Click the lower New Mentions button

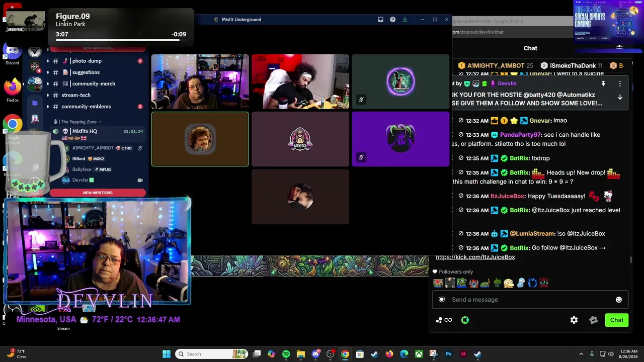[98, 193]
